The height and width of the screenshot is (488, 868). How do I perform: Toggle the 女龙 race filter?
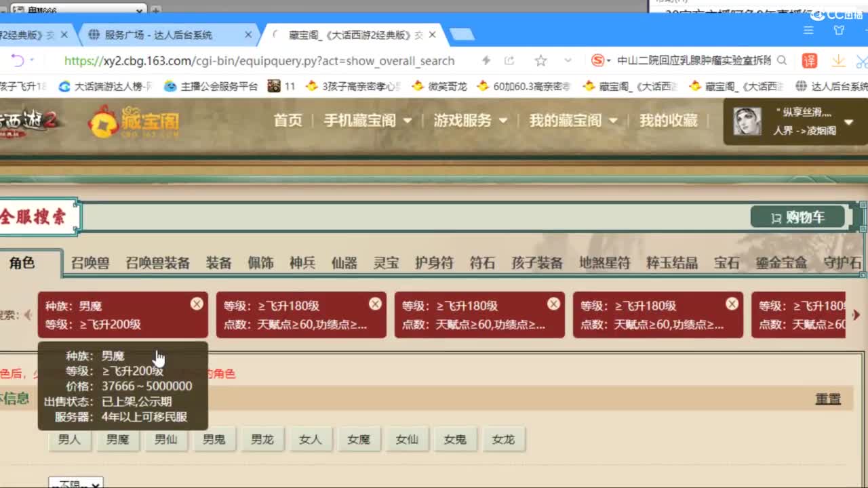(x=503, y=439)
